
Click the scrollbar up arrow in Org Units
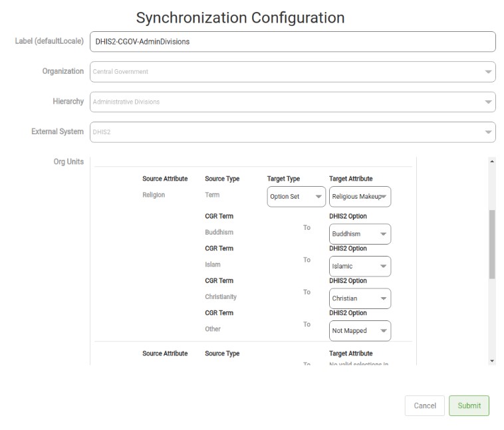click(x=492, y=161)
